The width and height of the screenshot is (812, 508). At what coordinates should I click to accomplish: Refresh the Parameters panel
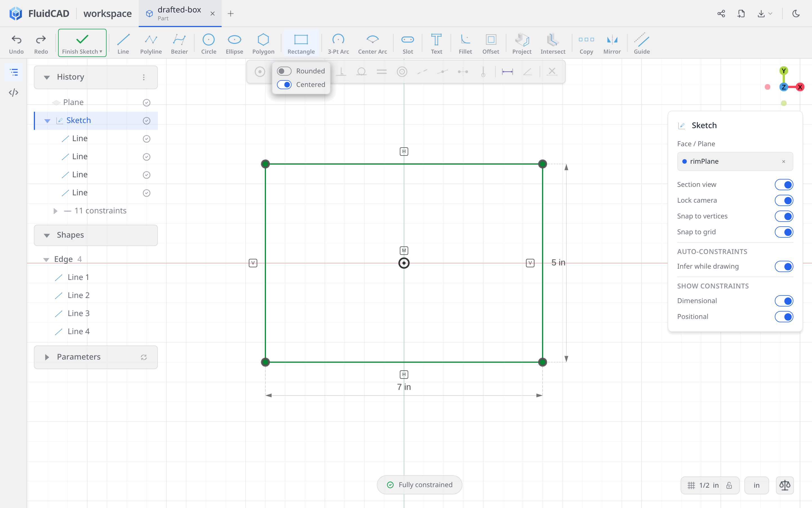click(144, 357)
